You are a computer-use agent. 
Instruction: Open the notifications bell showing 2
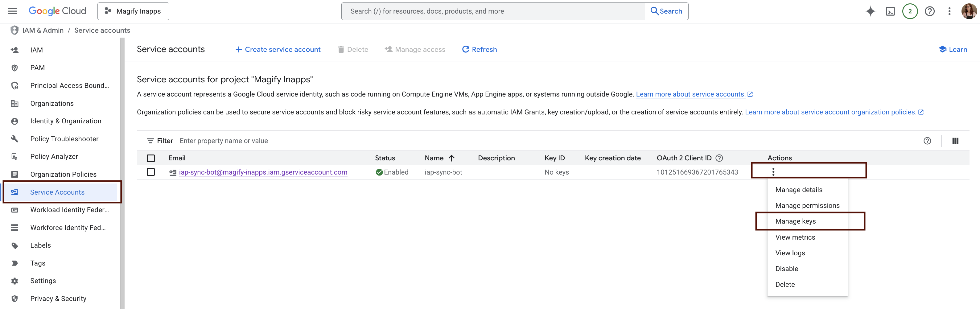(910, 11)
